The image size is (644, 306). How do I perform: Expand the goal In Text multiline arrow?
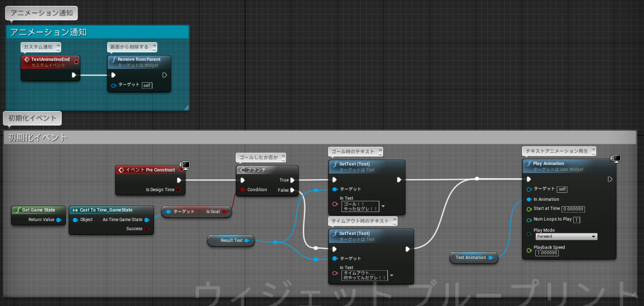pos(383,206)
